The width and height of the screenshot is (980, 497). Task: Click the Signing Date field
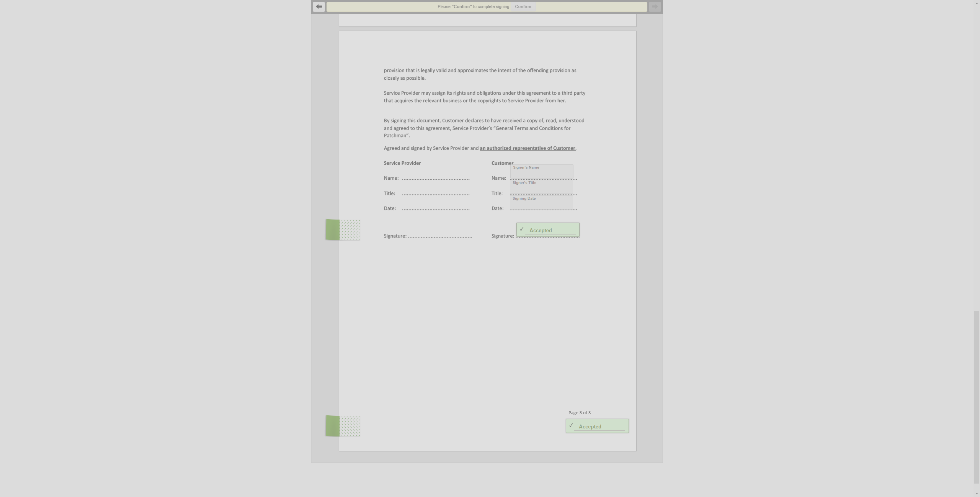click(x=541, y=203)
